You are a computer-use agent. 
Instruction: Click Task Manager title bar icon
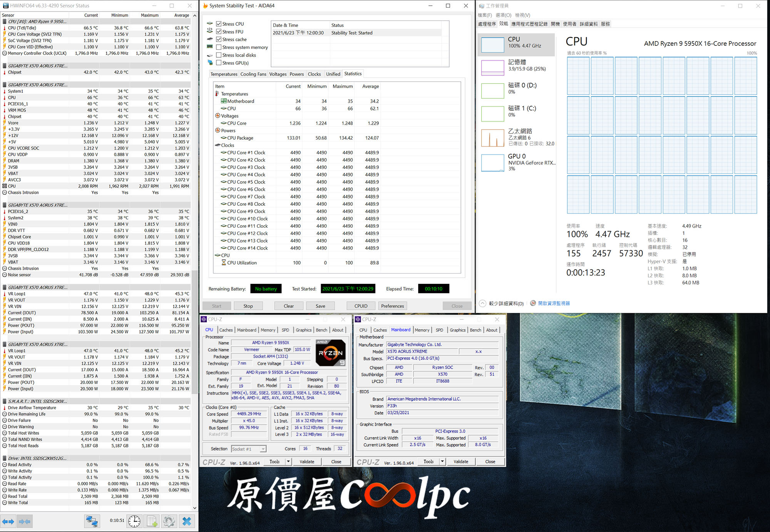481,5
